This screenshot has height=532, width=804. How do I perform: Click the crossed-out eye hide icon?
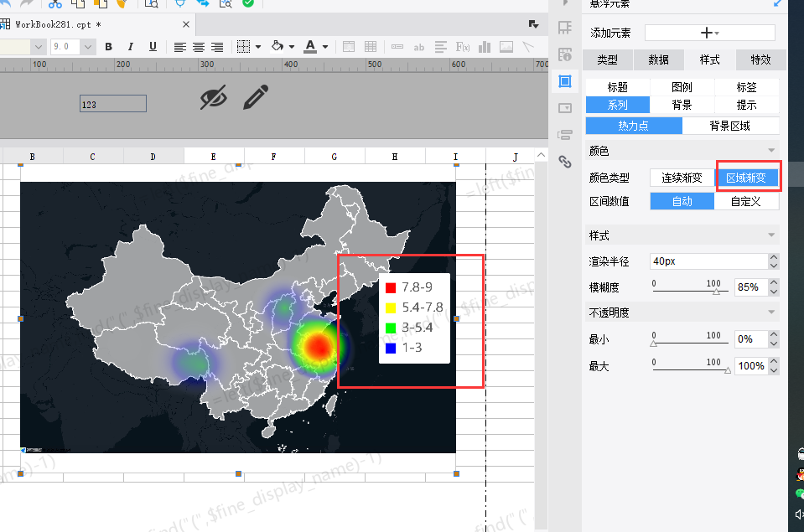click(x=213, y=97)
